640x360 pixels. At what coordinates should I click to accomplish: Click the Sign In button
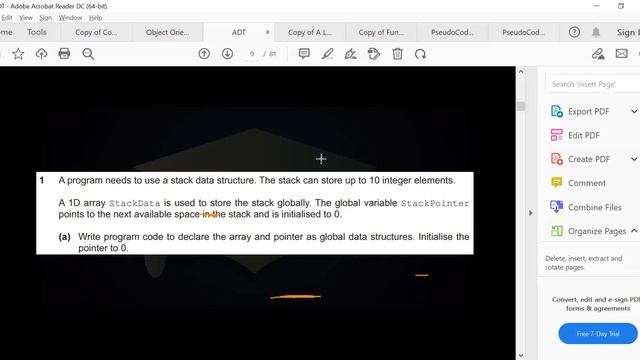[628, 32]
